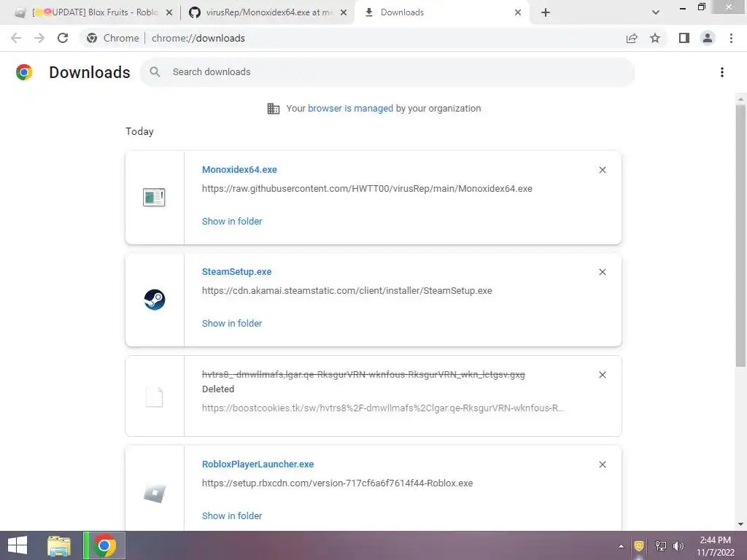
Task: Remove Monoxidex64.exe from the list
Action: [603, 170]
